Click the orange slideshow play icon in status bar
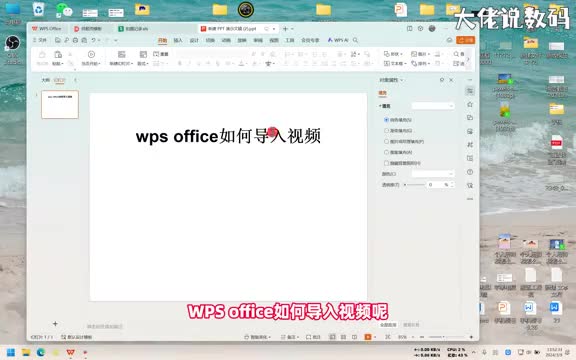The width and height of the screenshot is (576, 360). coord(368,337)
